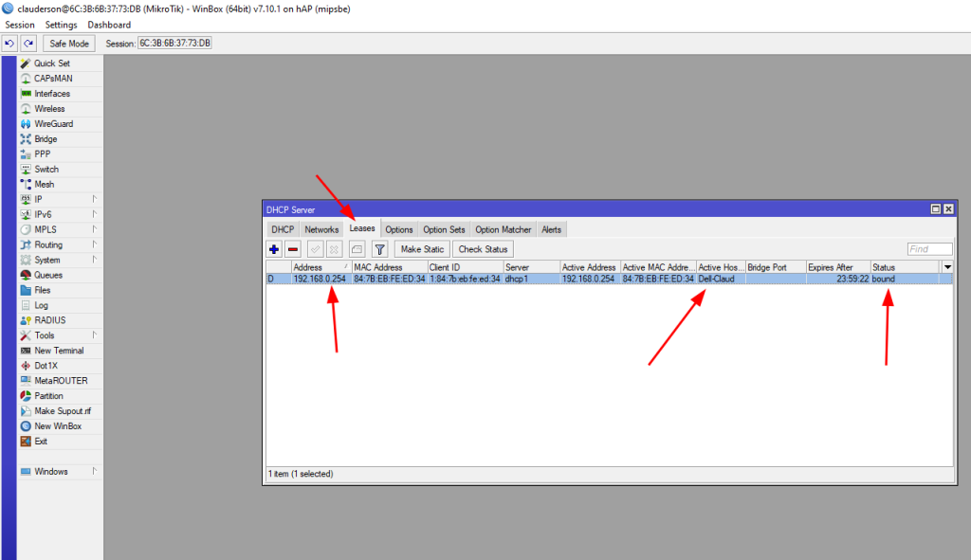The image size is (971, 560).
Task: Toggle the Safe Mode button
Action: [69, 44]
